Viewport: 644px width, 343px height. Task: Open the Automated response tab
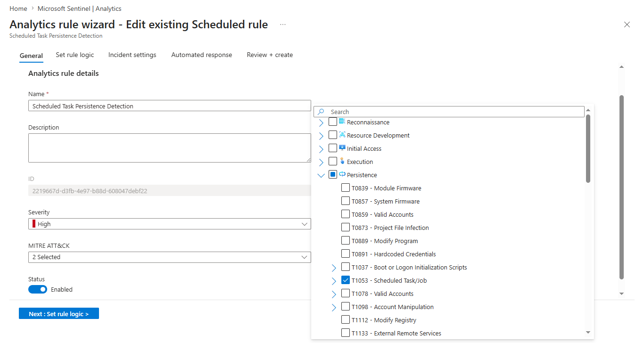pos(202,55)
